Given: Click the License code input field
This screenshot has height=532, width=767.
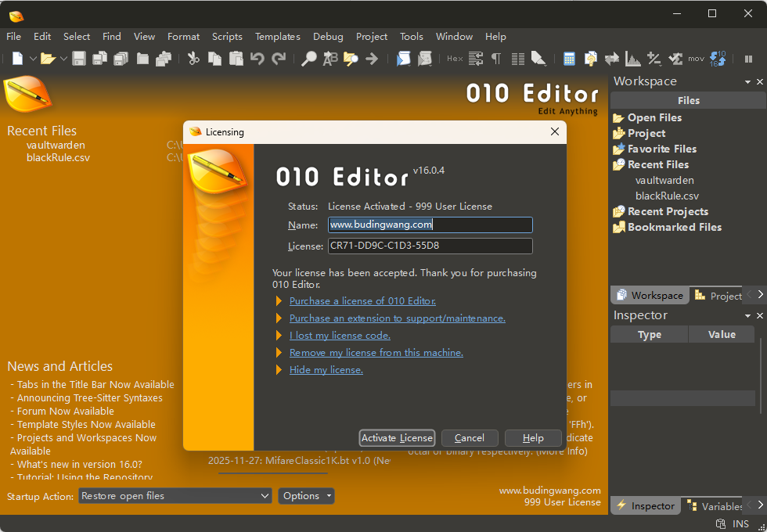Looking at the screenshot, I should click(430, 246).
